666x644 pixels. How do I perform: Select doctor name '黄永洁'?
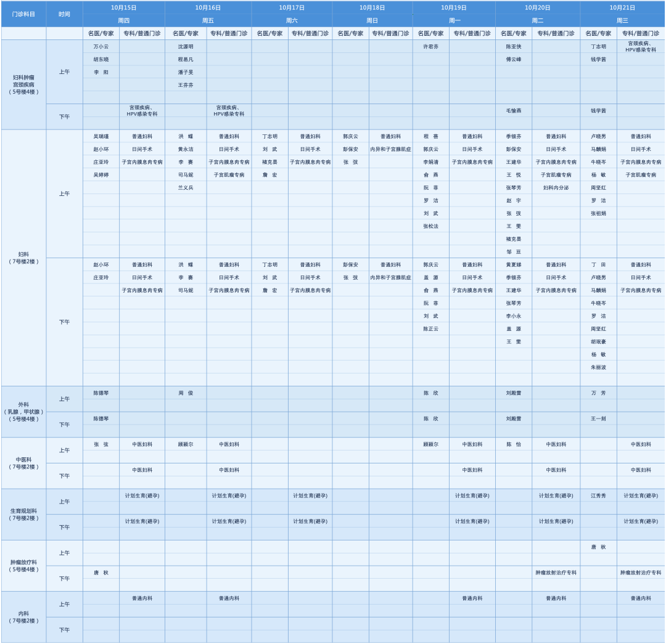[x=186, y=149]
